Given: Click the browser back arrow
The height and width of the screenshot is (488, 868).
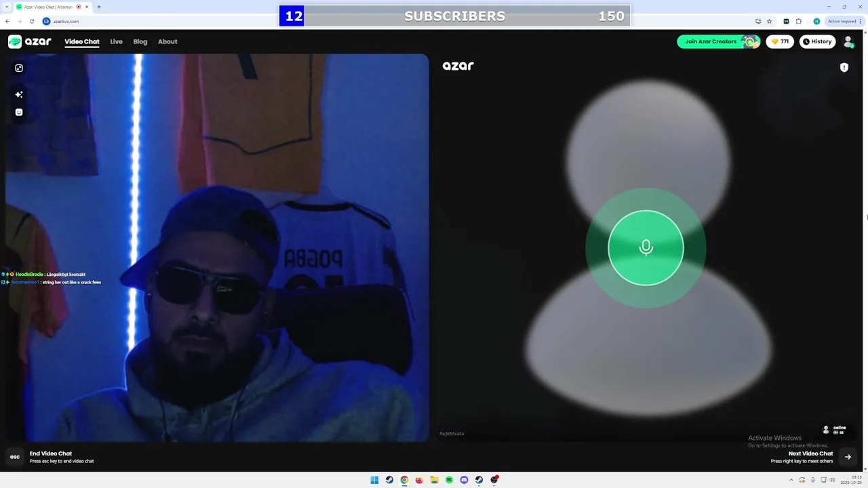Looking at the screenshot, I should [7, 21].
